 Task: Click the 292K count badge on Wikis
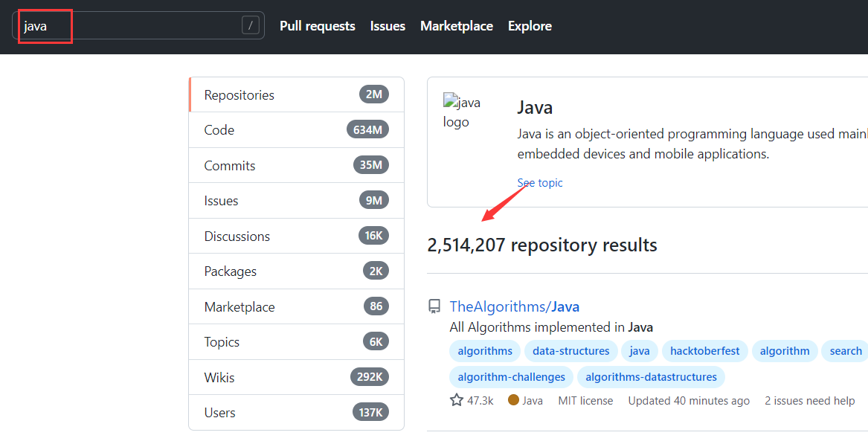369,377
